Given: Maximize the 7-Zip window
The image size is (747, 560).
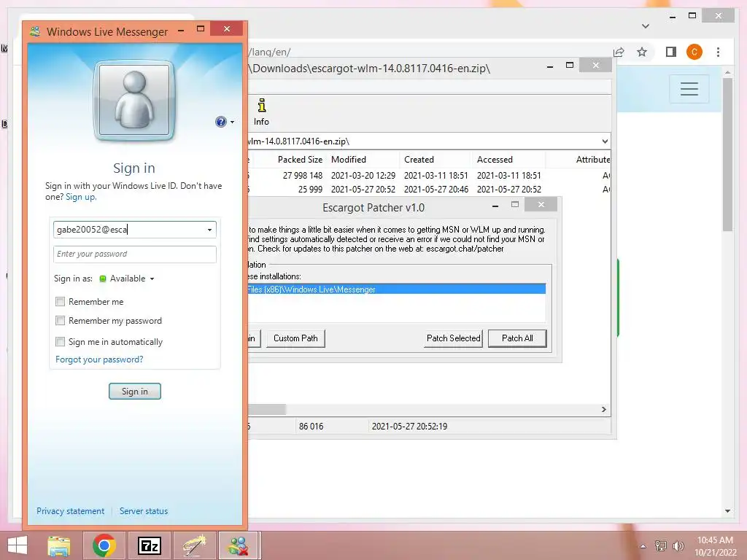Looking at the screenshot, I should point(570,65).
